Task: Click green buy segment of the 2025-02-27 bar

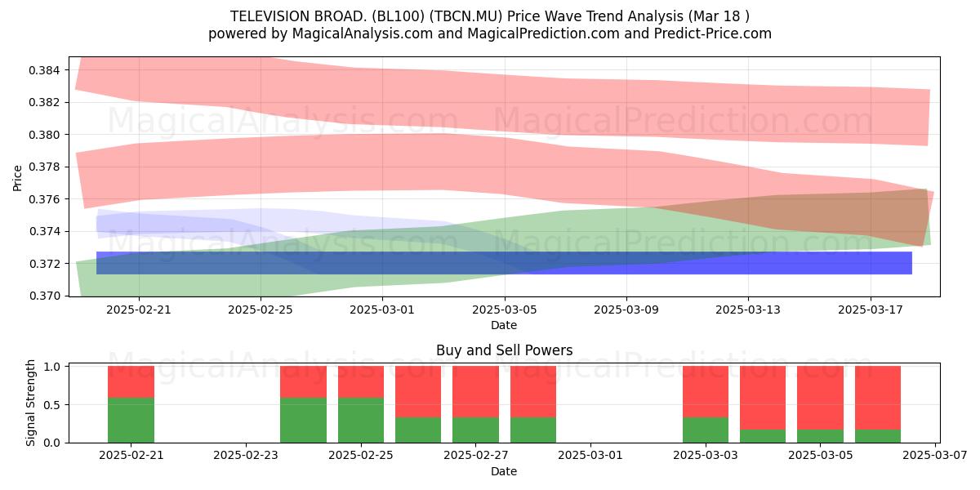Action: click(475, 430)
